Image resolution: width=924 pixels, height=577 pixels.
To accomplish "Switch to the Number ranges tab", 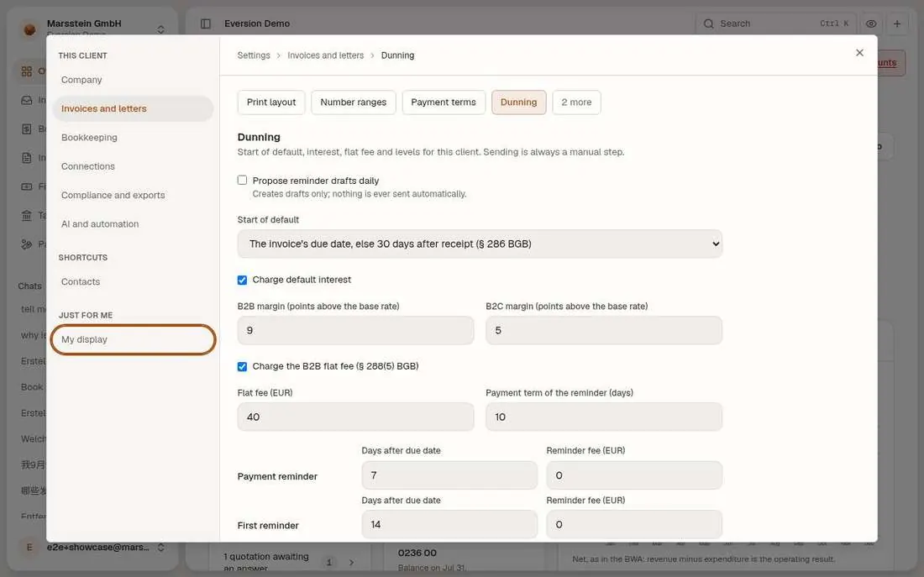I will pos(354,102).
